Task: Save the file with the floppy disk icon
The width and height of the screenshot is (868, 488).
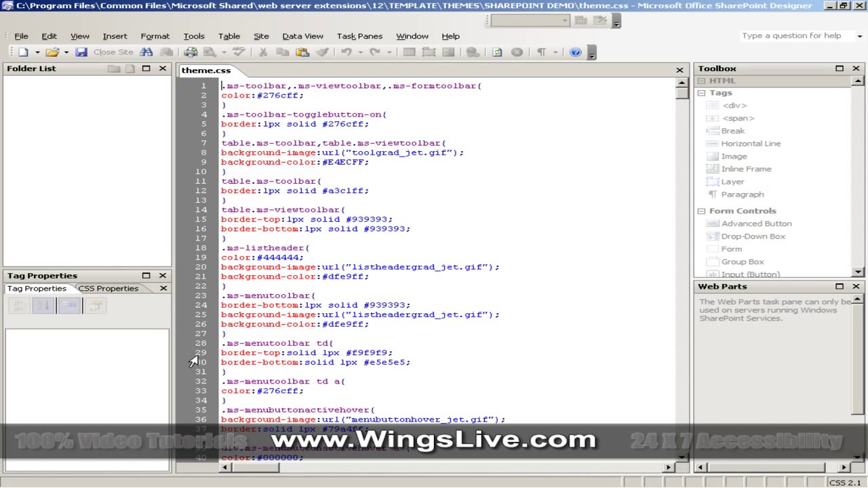Action: (x=81, y=52)
